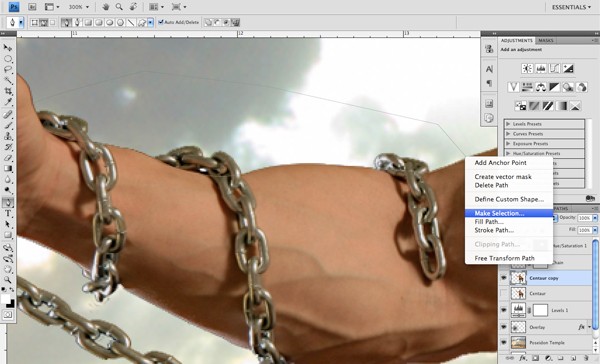Select the Eyedropper tool
Screen dimensions: 600x364
click(x=8, y=102)
